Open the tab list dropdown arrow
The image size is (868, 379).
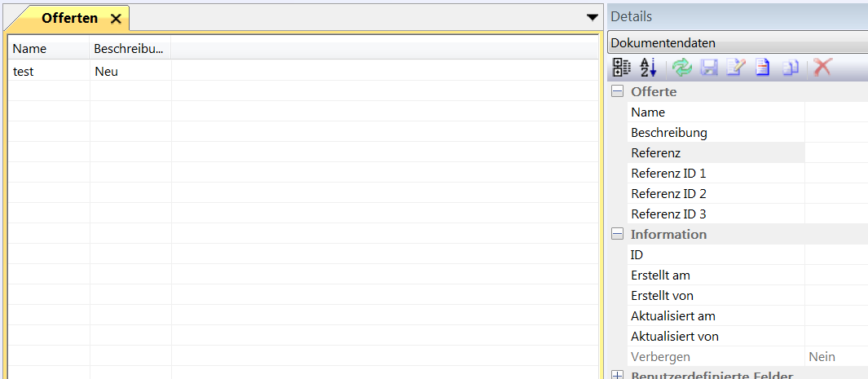pyautogui.click(x=593, y=17)
